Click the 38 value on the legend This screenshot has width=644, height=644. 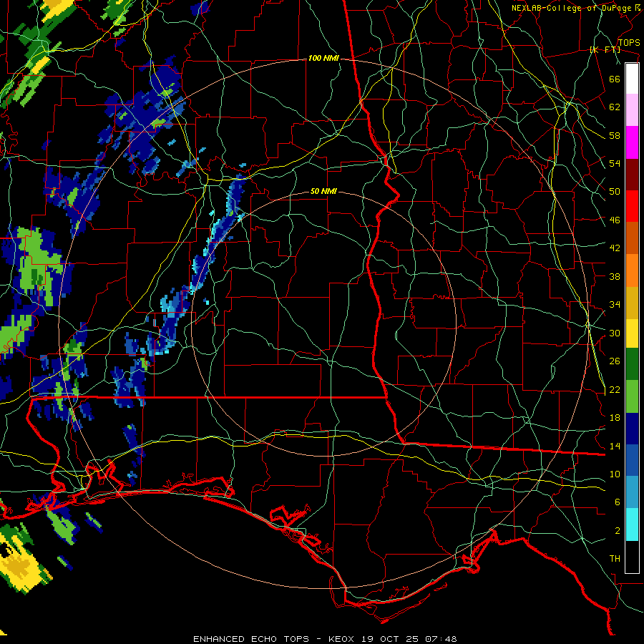pyautogui.click(x=615, y=276)
